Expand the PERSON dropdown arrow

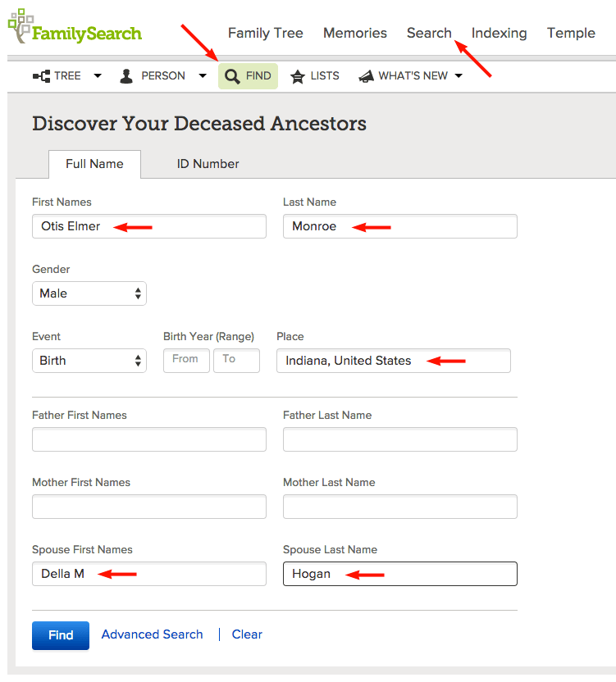pos(202,75)
